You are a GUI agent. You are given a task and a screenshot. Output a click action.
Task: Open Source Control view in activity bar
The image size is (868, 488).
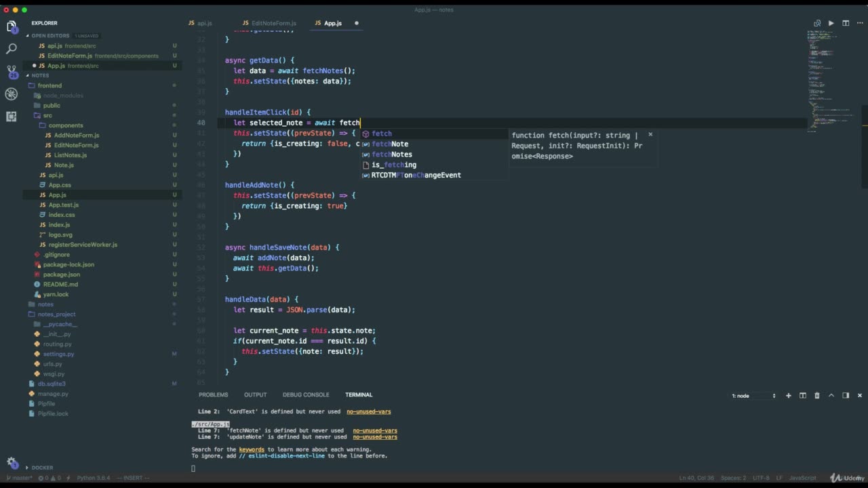(12, 71)
